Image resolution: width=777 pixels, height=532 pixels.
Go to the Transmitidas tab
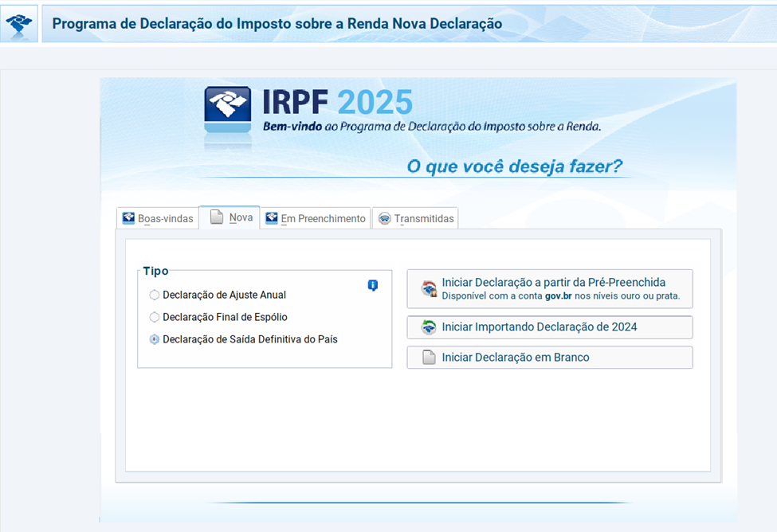point(415,218)
